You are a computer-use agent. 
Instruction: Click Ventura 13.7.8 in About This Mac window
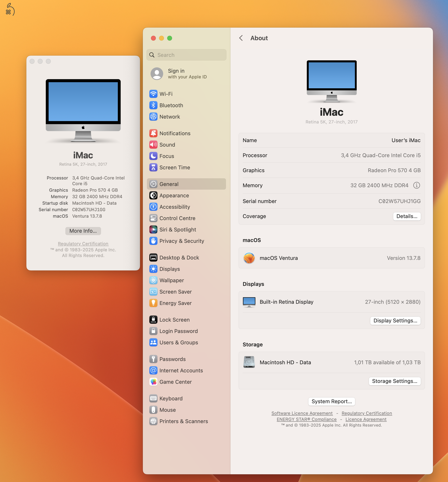(x=87, y=216)
